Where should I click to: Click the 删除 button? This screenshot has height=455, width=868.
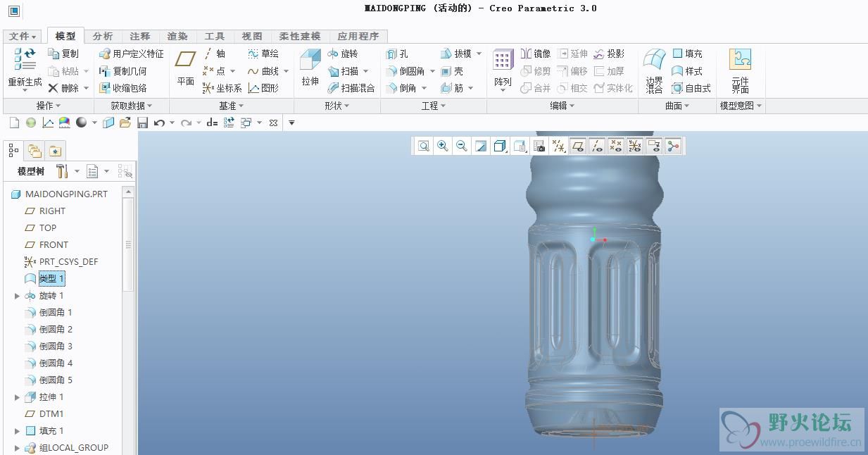(x=63, y=88)
